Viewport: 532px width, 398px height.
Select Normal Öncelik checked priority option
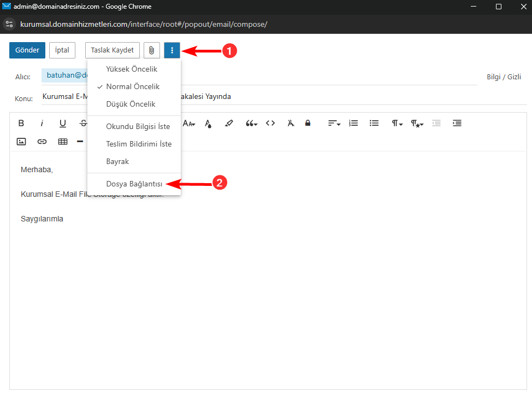click(133, 86)
